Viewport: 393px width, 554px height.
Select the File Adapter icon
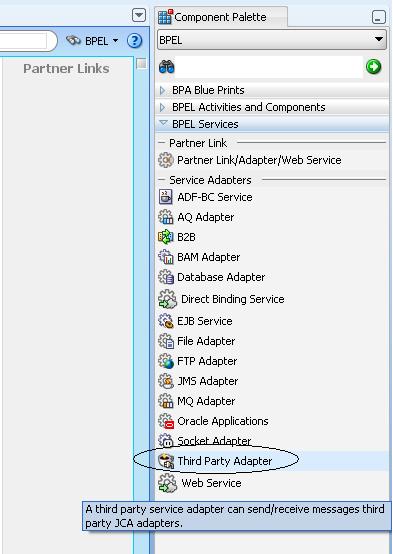click(166, 341)
